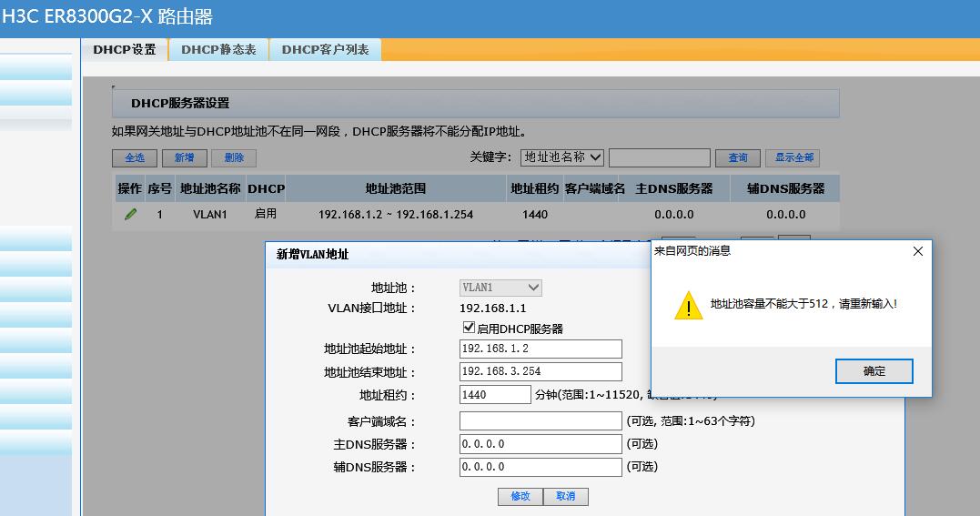Click the 启用 status cell in the table
Image resolution: width=980 pixels, height=516 pixels.
(266, 214)
